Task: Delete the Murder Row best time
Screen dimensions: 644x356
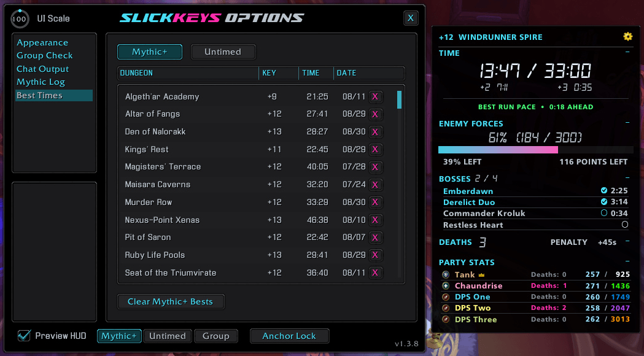Action: [375, 202]
